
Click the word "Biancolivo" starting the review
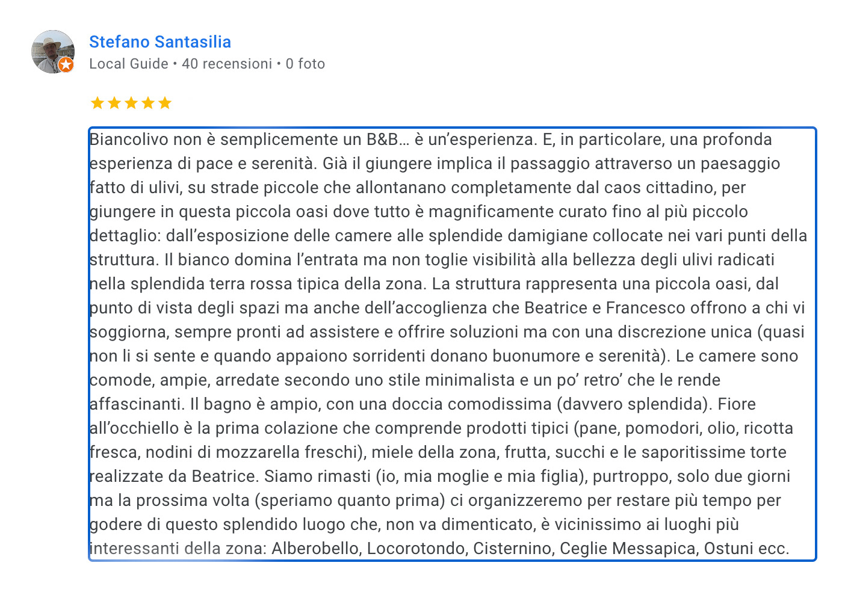(x=129, y=140)
